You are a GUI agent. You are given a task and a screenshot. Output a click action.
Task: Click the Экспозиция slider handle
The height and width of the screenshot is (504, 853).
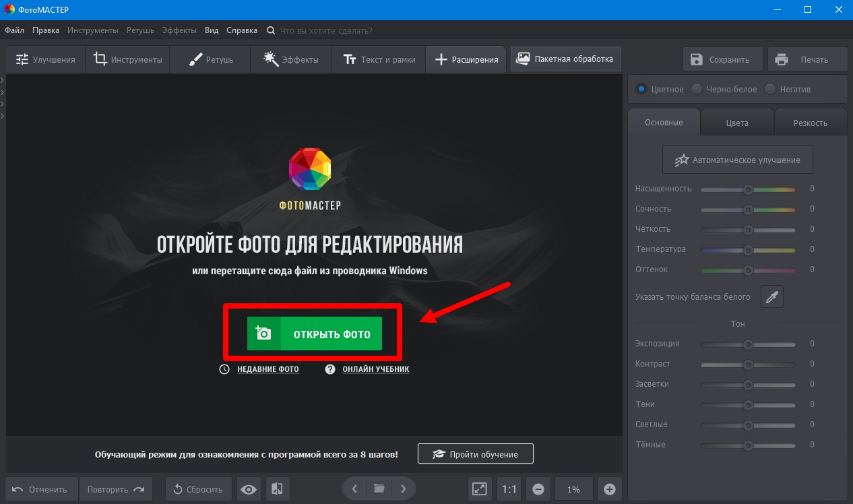coord(747,344)
